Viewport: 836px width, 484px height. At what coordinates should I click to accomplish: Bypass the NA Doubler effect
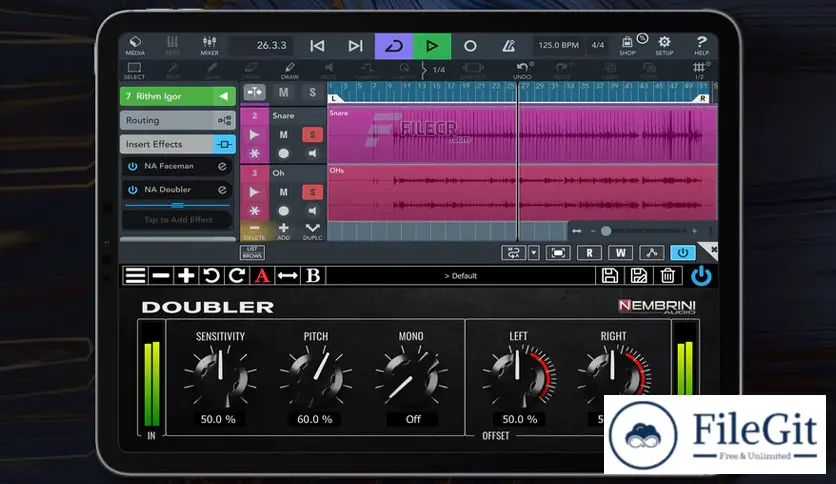(133, 190)
